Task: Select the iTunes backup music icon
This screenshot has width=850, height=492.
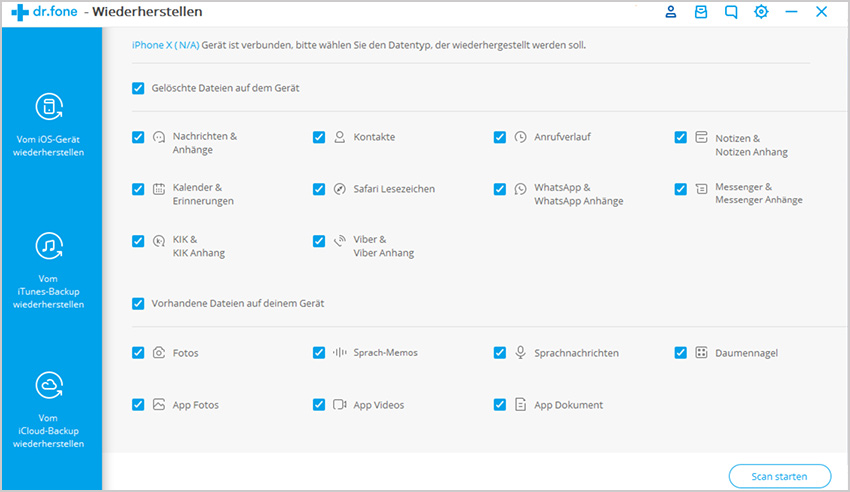Action: tap(49, 246)
